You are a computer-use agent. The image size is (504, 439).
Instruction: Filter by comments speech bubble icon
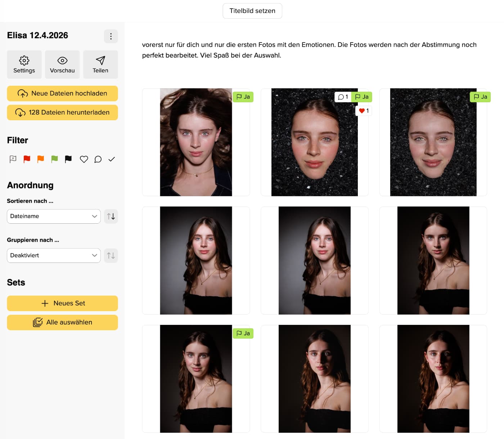coord(98,159)
